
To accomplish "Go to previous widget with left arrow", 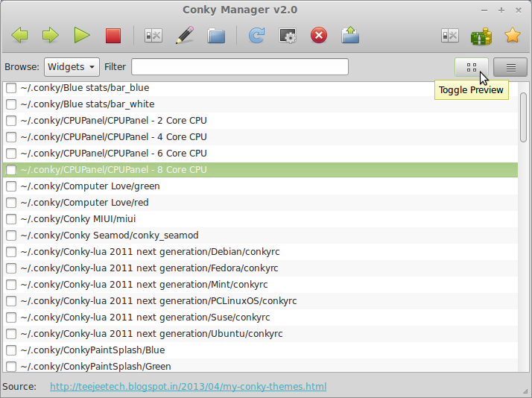I will click(19, 35).
